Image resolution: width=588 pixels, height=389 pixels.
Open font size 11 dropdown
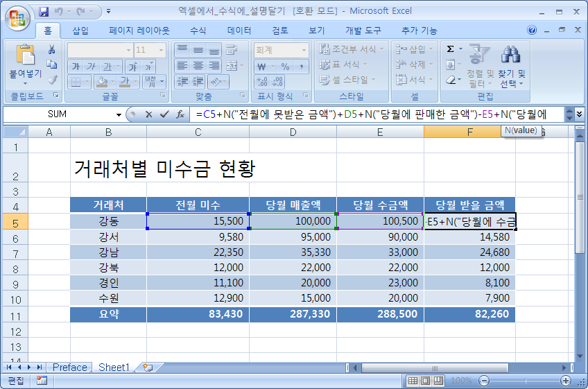(162, 50)
